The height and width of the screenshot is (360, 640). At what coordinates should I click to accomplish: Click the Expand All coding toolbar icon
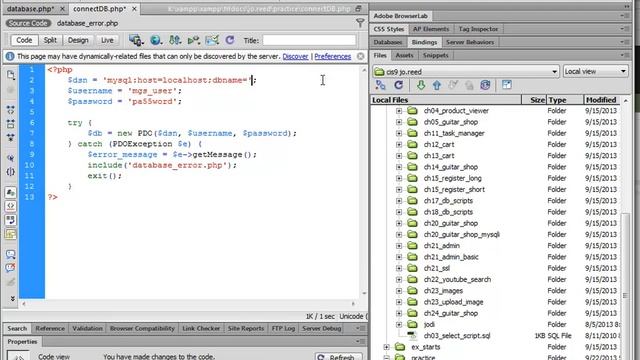tap(11, 138)
